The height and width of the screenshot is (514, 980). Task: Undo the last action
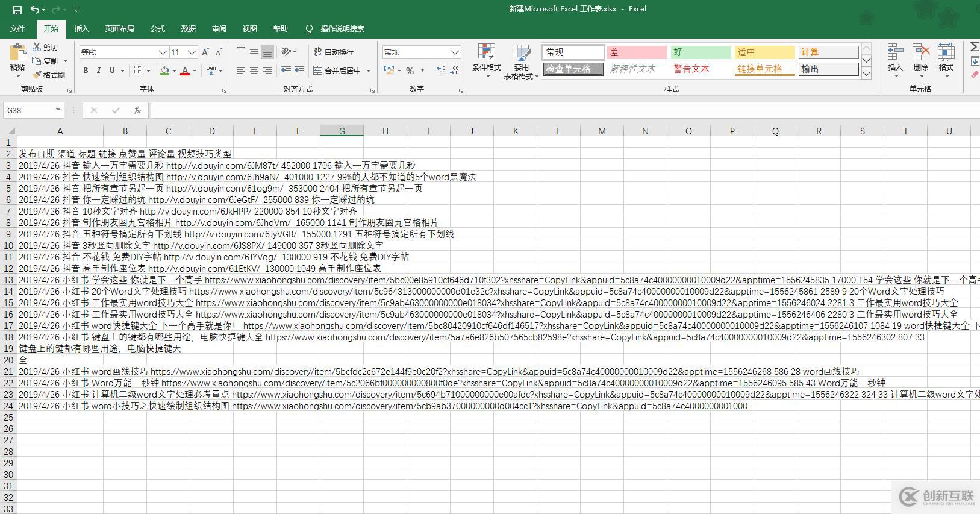coord(36,10)
